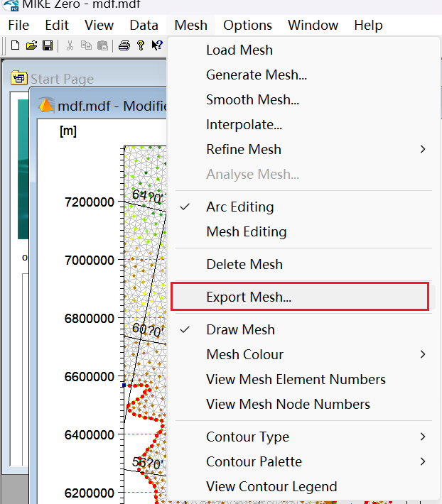The image size is (442, 504).
Task: Click the MIKE Zero application title icon
Action: [10, 5]
